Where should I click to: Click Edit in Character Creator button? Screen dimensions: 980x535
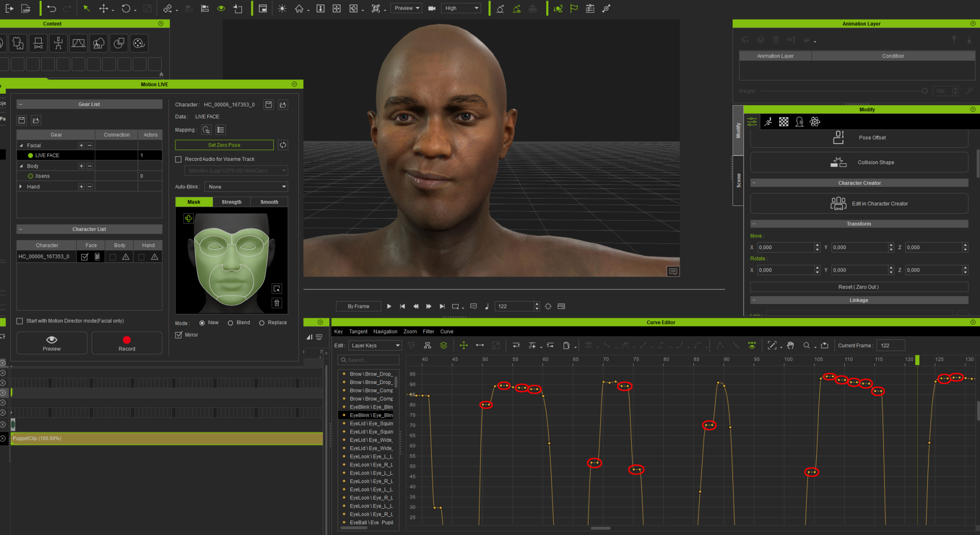click(859, 204)
